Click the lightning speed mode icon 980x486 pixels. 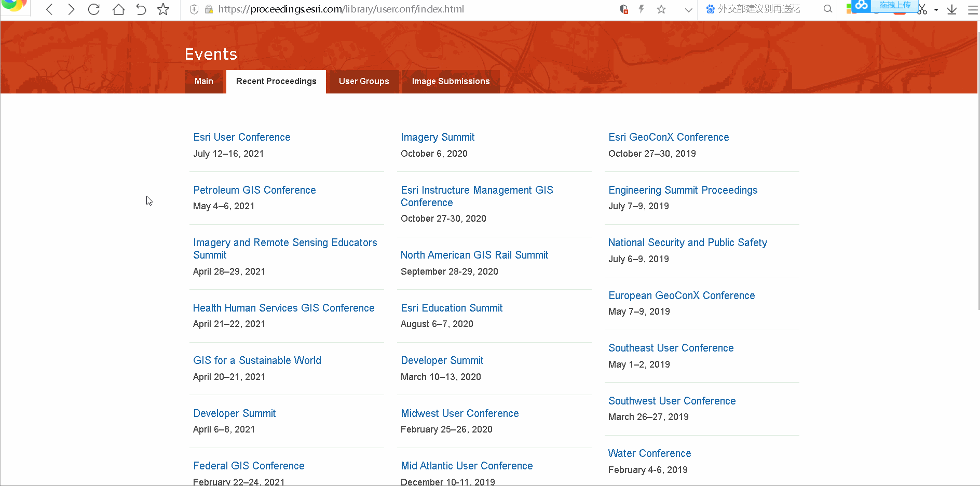pos(642,9)
